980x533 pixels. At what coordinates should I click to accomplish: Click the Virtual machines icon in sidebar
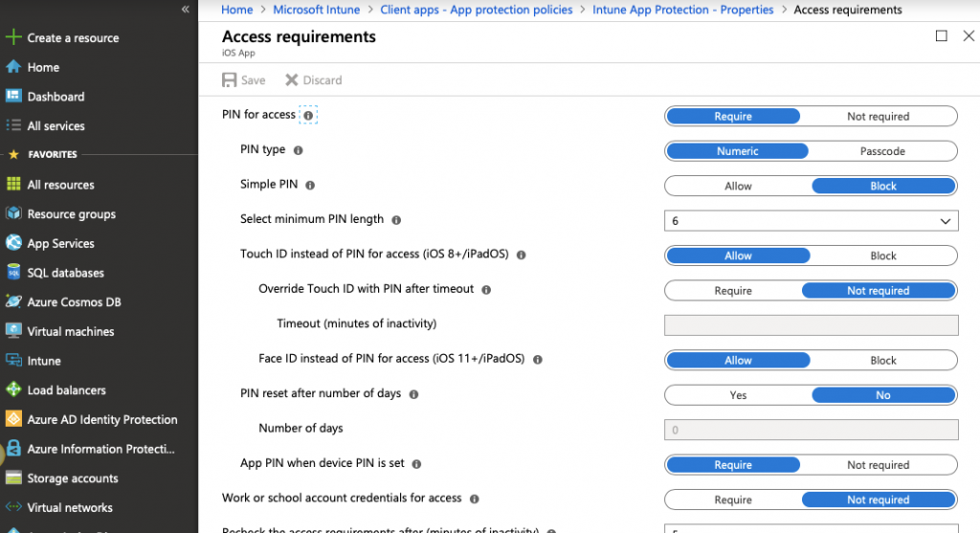[13, 331]
